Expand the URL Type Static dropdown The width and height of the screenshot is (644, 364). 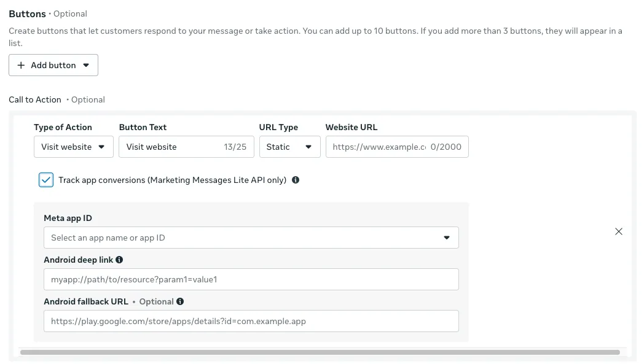289,147
